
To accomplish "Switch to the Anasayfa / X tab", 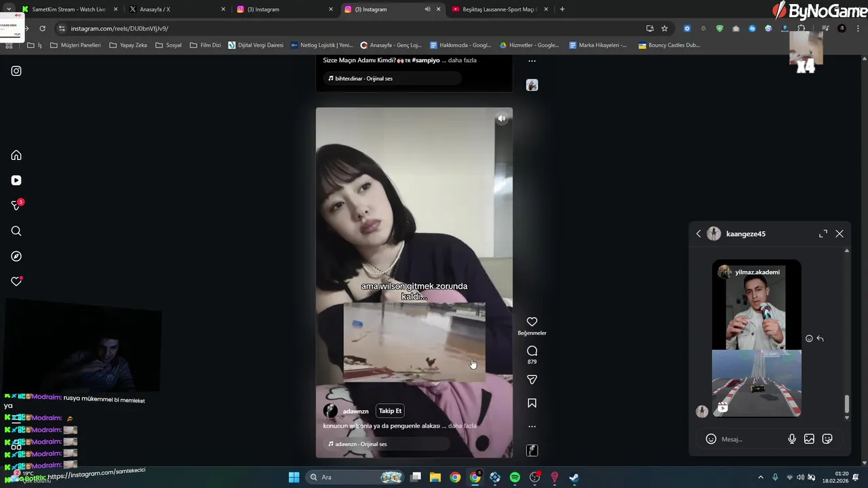I will click(175, 9).
